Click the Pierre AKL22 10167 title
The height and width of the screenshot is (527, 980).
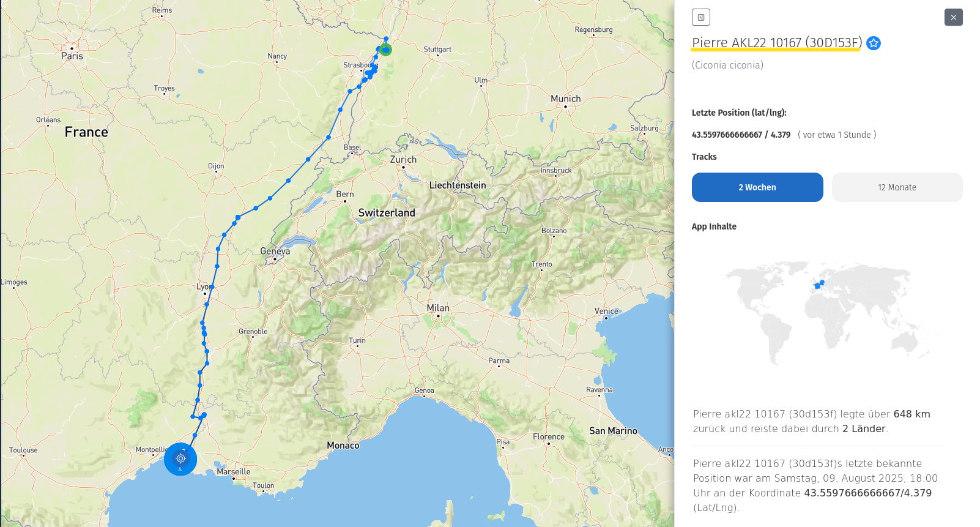(776, 42)
